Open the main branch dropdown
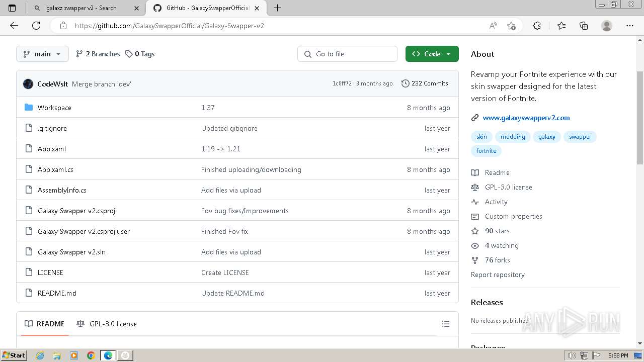 point(42,54)
